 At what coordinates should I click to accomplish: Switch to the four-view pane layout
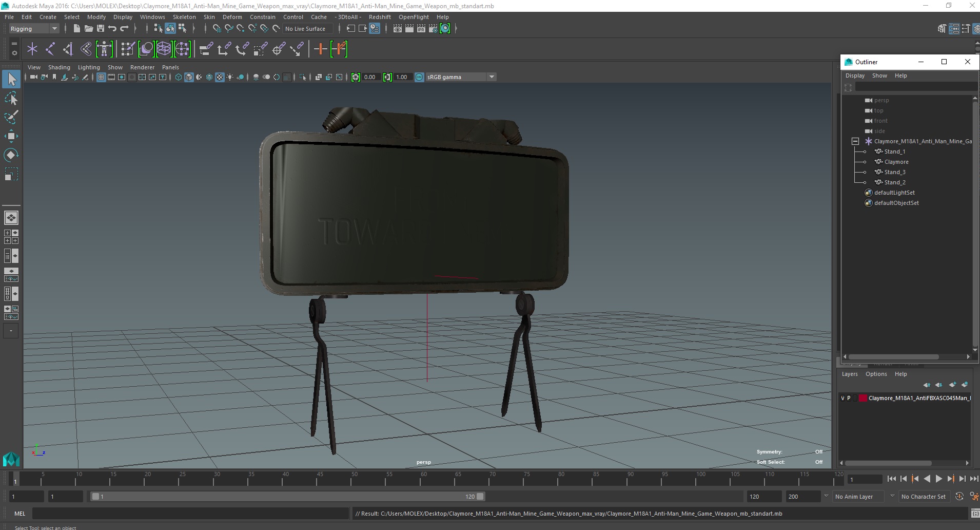coord(11,237)
